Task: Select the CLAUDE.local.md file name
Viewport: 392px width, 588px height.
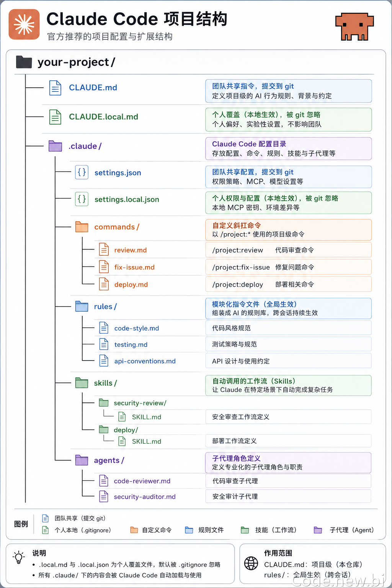Action: tap(103, 117)
